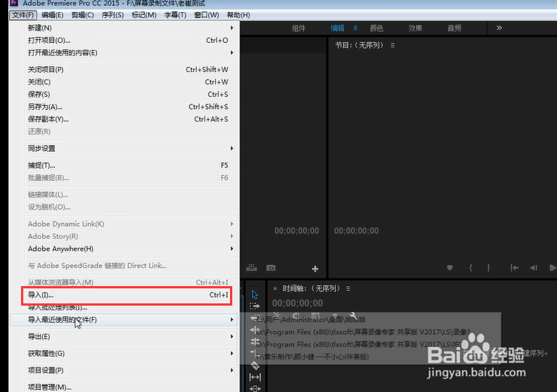This screenshot has width=557, height=392.
Task: Expand the 新建(N) submenu
Action: point(232,28)
